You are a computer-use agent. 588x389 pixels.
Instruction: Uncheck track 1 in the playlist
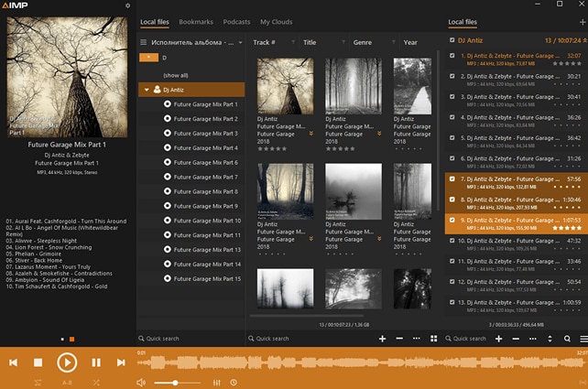pos(452,56)
